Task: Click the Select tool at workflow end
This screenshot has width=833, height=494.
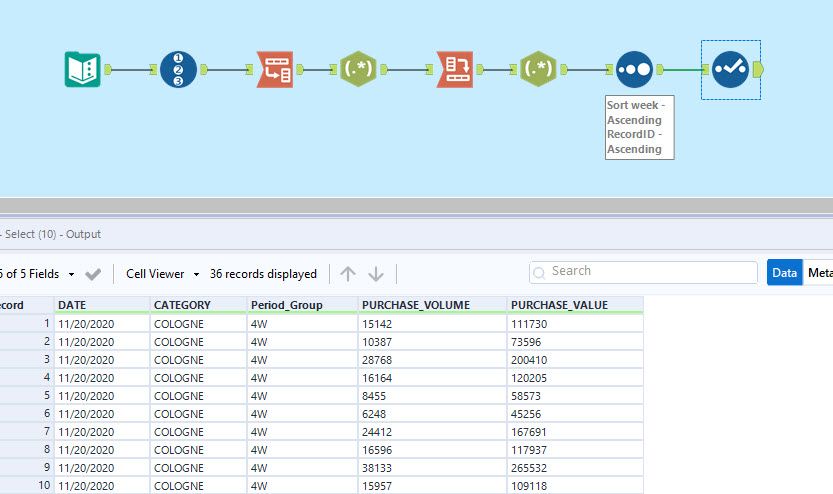Action: click(x=731, y=69)
